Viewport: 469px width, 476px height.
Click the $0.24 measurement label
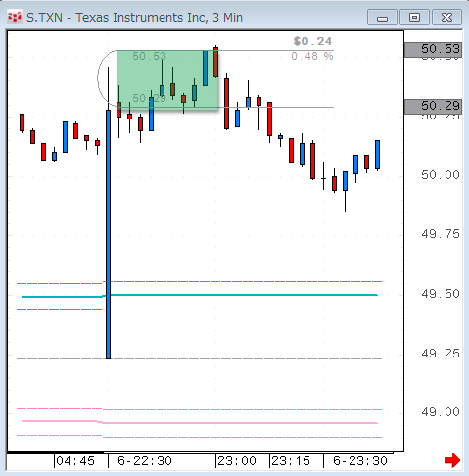pyautogui.click(x=312, y=41)
